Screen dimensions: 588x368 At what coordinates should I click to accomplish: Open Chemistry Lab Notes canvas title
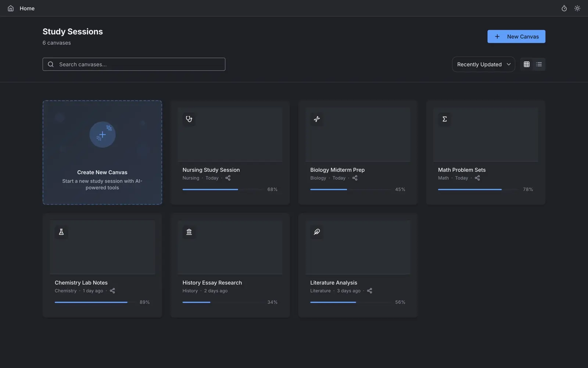click(81, 283)
